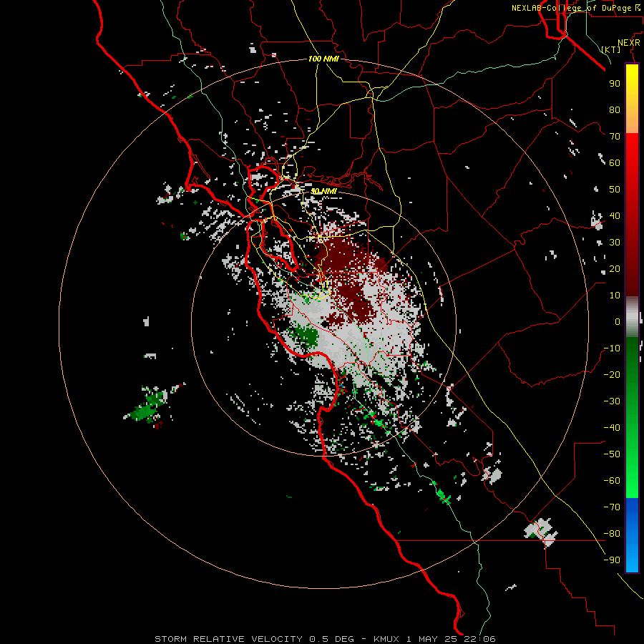Select the -50 value on velocity scale
The height and width of the screenshot is (644, 644).
point(612,454)
